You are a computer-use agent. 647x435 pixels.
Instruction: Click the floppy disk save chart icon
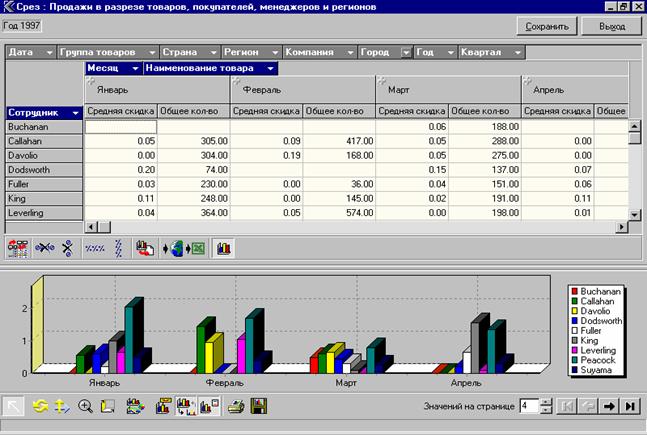(258, 406)
